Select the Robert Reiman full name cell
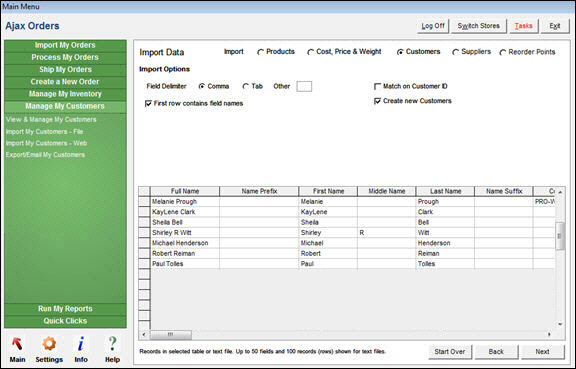The height and width of the screenshot is (369, 576). 185,254
